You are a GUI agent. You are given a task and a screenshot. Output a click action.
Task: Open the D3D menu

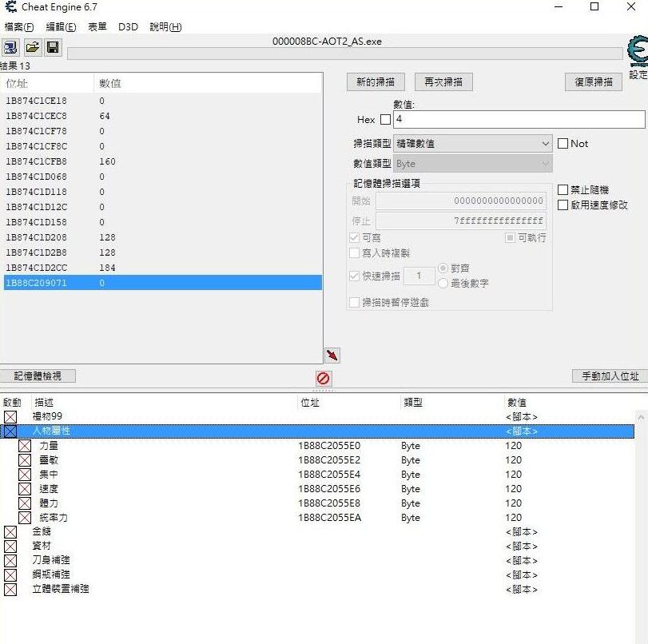[128, 27]
